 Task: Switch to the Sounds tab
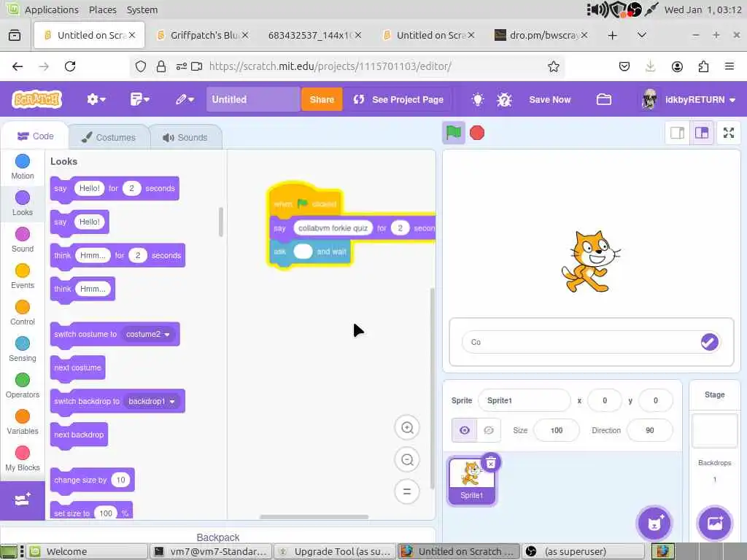(185, 138)
